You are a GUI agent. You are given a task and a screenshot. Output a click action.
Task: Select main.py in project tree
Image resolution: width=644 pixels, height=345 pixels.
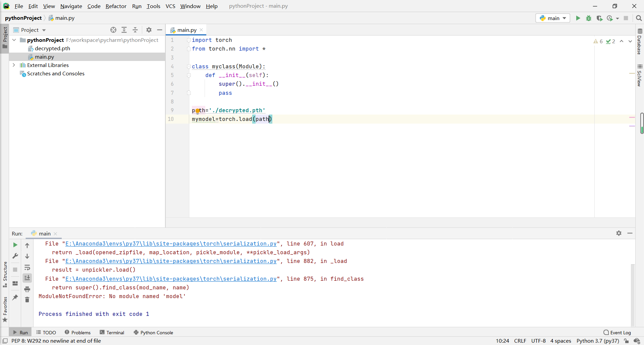coord(44,57)
